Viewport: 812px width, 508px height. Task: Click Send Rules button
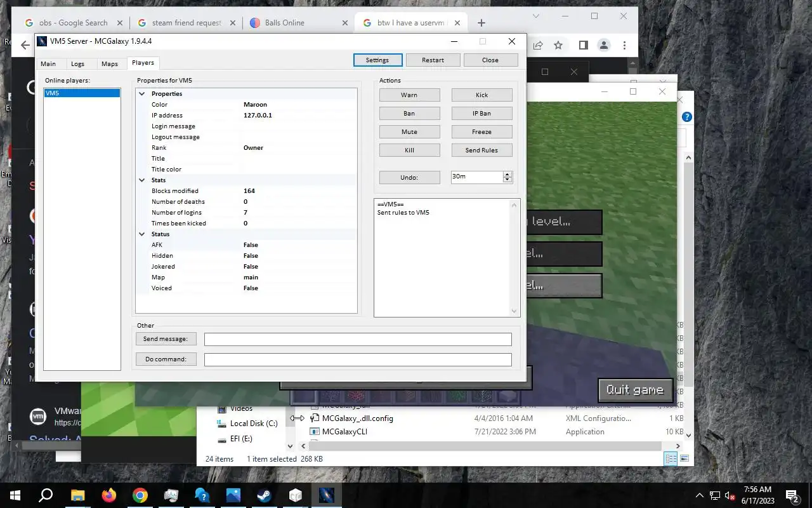point(481,150)
